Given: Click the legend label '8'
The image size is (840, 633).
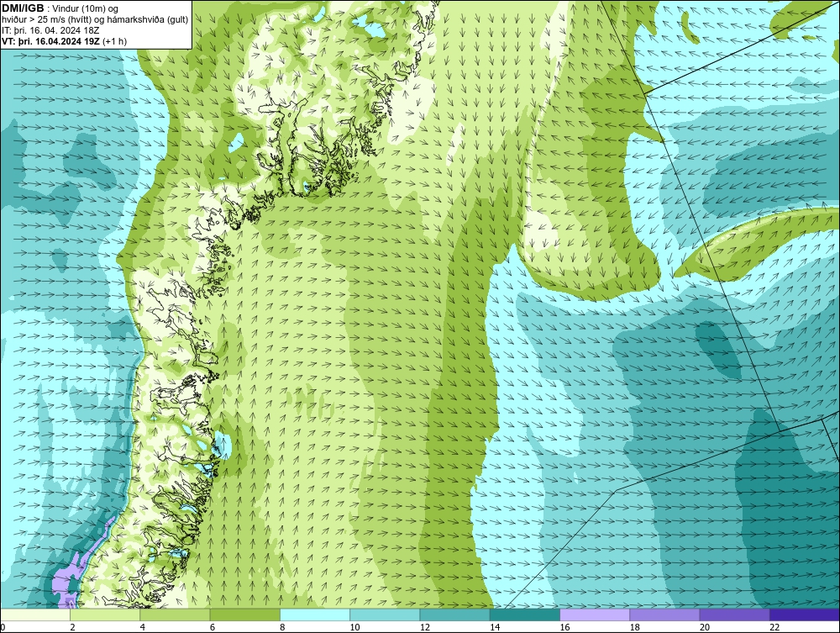Looking at the screenshot, I should [282, 627].
